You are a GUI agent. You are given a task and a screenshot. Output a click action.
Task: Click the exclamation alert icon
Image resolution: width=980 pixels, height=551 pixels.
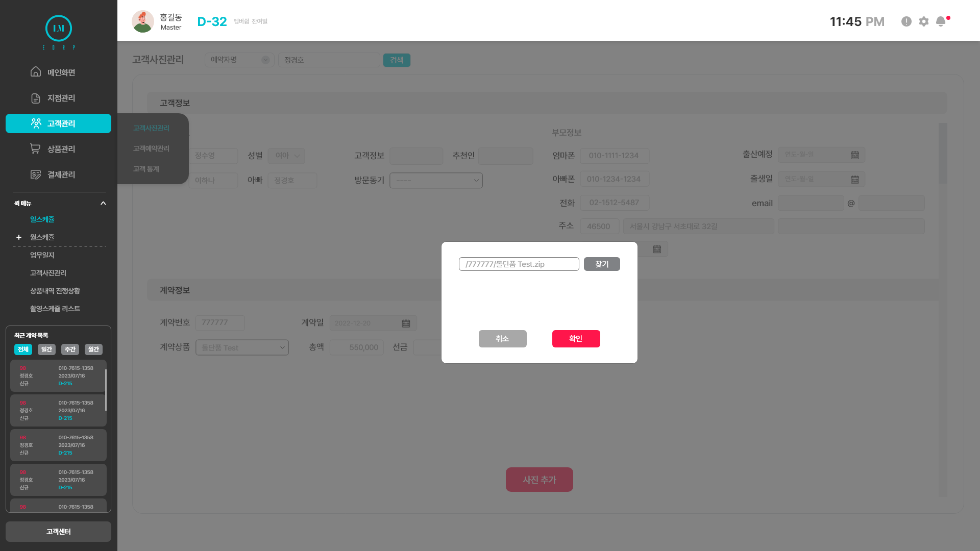[906, 21]
